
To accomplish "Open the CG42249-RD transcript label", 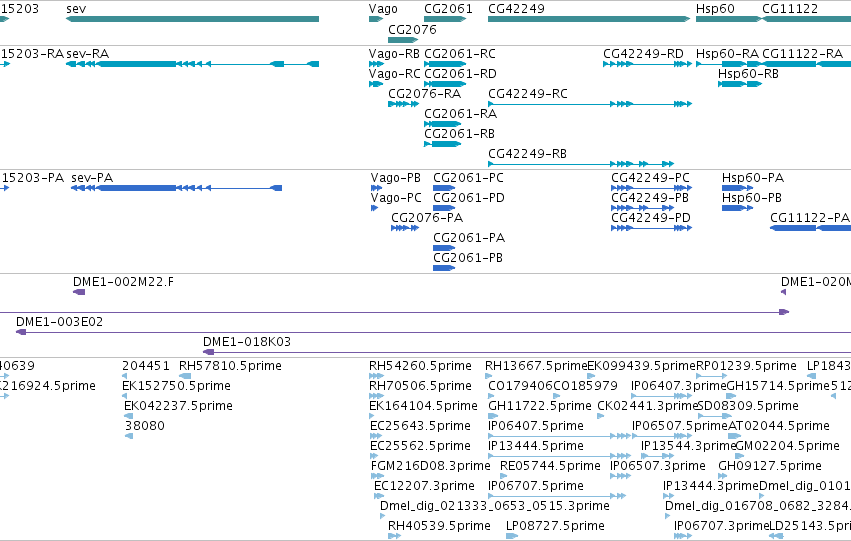I will tap(643, 54).
